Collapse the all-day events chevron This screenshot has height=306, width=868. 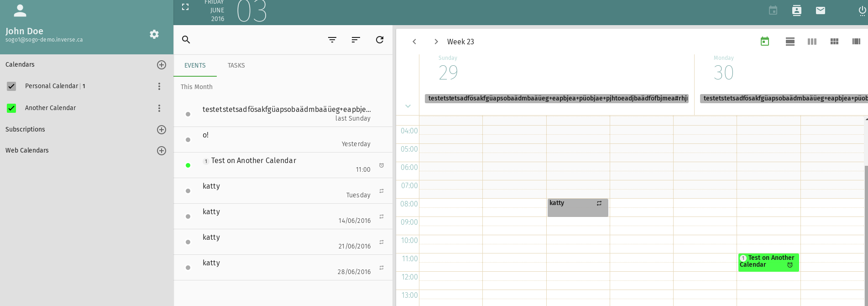pyautogui.click(x=408, y=106)
